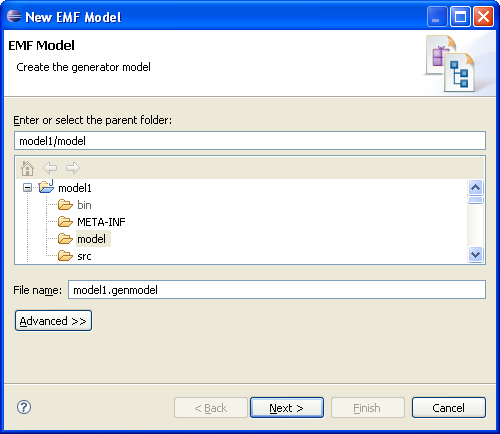Click the Help question mark icon
This screenshot has width=500, height=434.
(x=24, y=407)
